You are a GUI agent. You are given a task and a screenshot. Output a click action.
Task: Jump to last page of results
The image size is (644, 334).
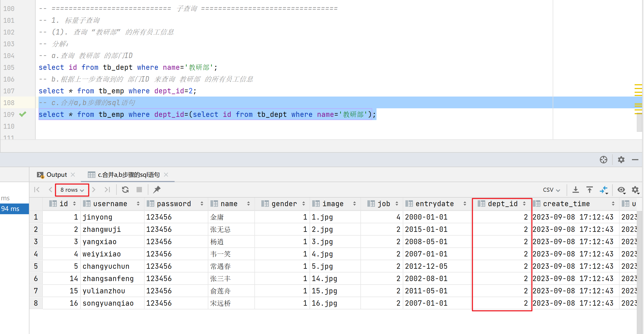107,190
